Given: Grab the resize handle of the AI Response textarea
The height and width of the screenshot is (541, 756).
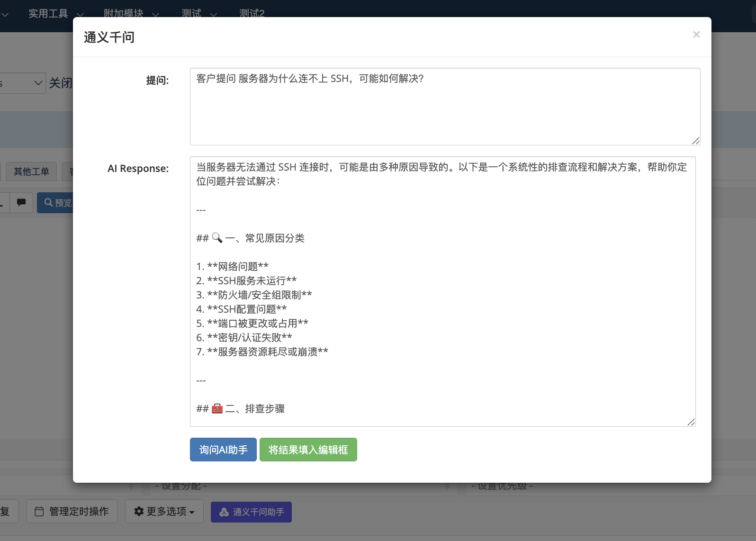Looking at the screenshot, I should coord(691,422).
